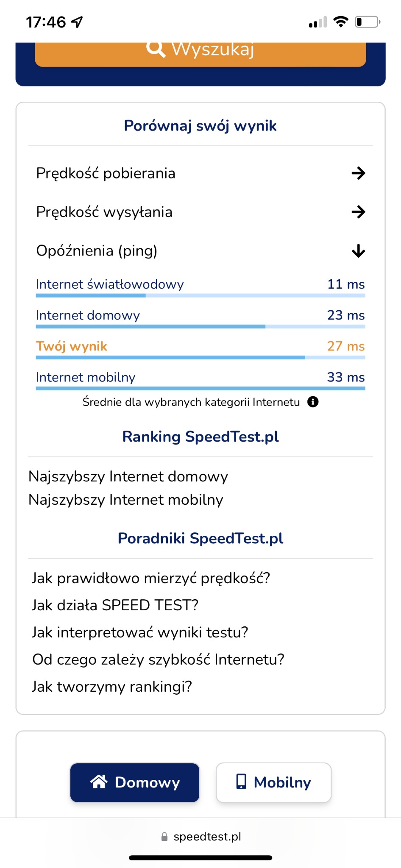Tap the smartphone icon on the Mobilny button

click(241, 782)
